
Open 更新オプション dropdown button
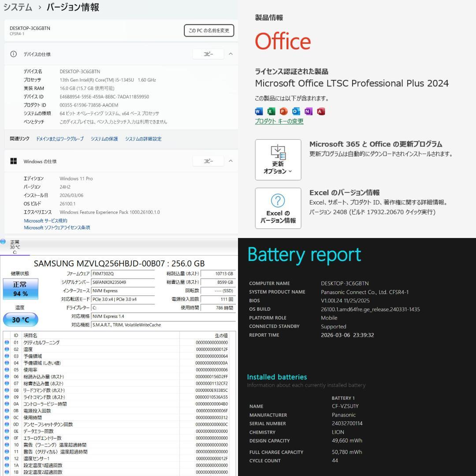point(278,160)
